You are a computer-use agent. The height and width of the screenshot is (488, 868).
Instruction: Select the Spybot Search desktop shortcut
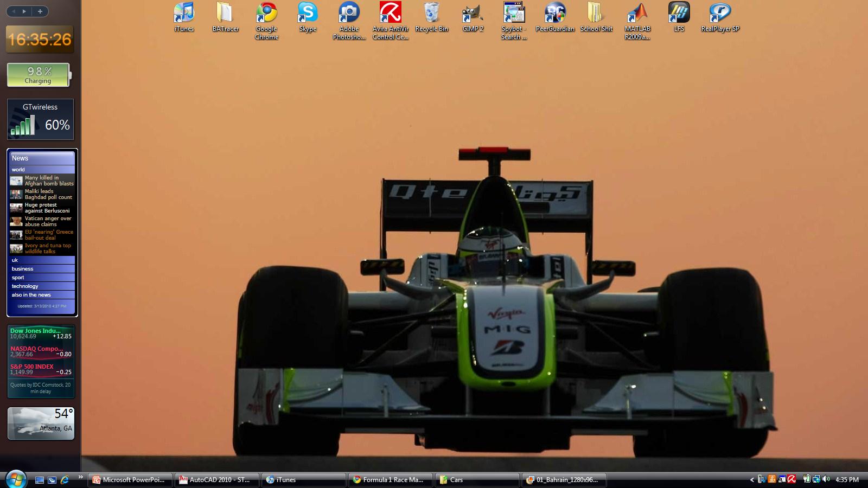click(514, 21)
